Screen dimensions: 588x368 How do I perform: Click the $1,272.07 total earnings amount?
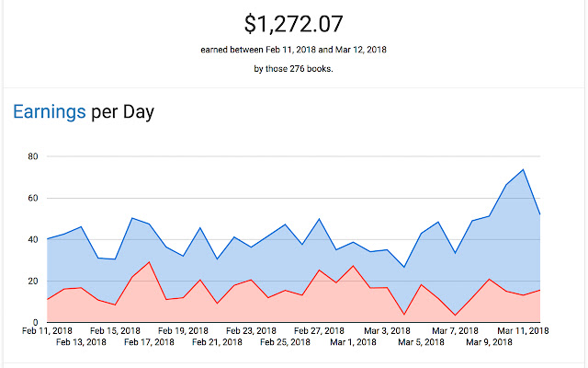pyautogui.click(x=294, y=23)
